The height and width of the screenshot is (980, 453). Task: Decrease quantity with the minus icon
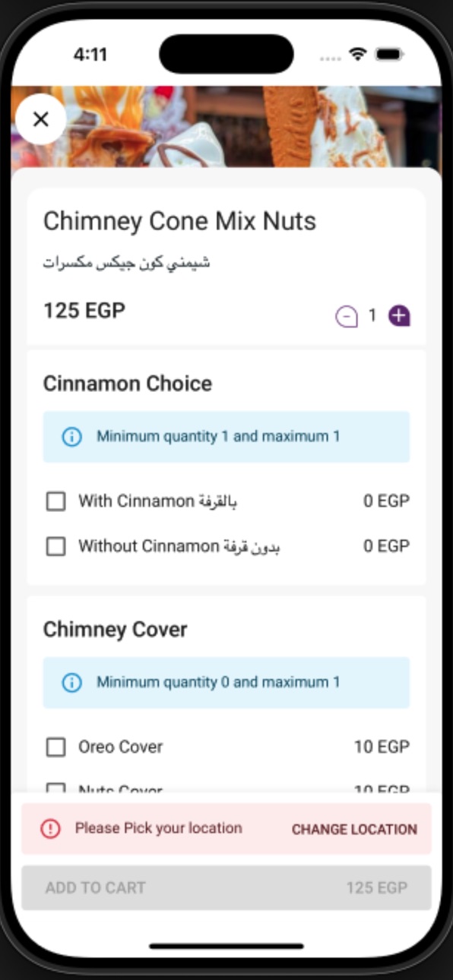tap(347, 316)
